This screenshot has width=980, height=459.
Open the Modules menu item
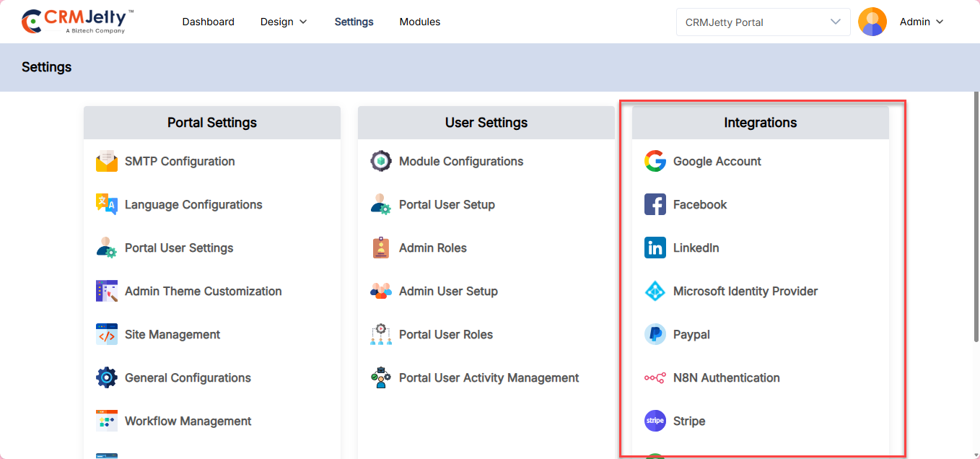click(419, 22)
